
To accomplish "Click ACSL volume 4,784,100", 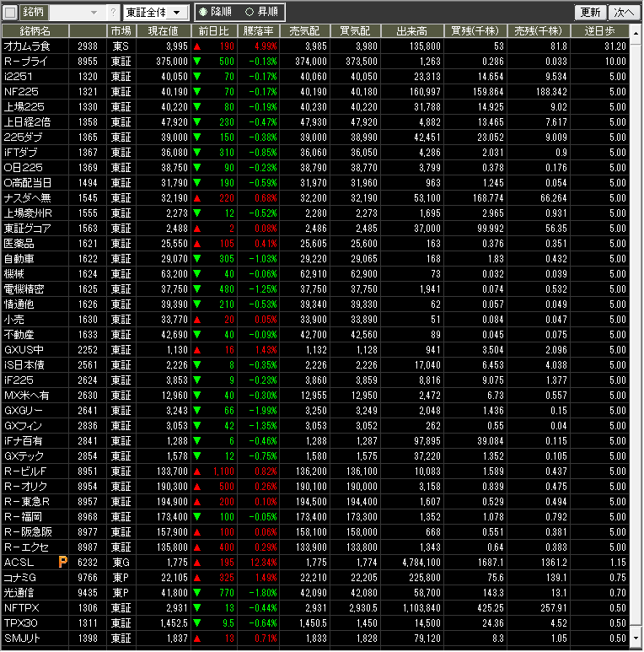I will (x=421, y=563).
